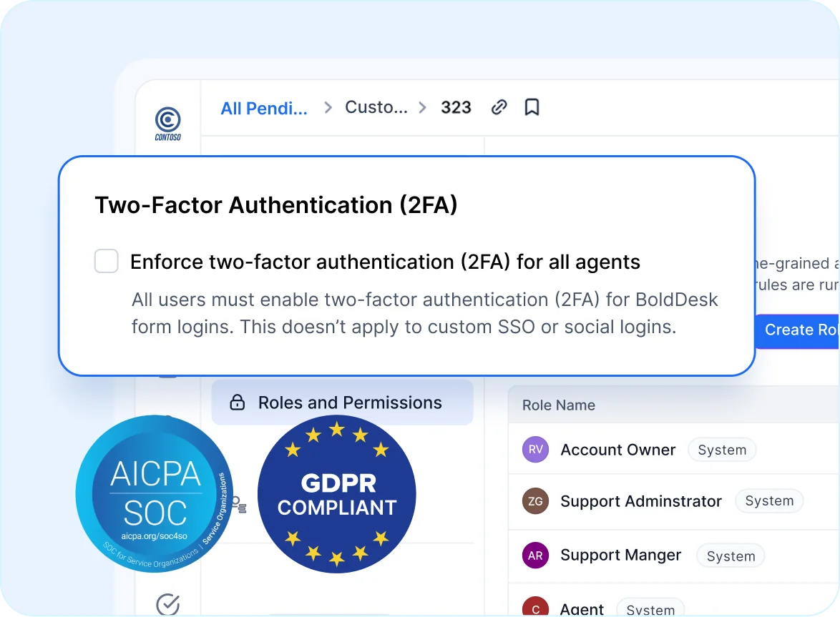Click the RV avatar for Account Owner
Screen dimensions: 840x617
tap(535, 450)
